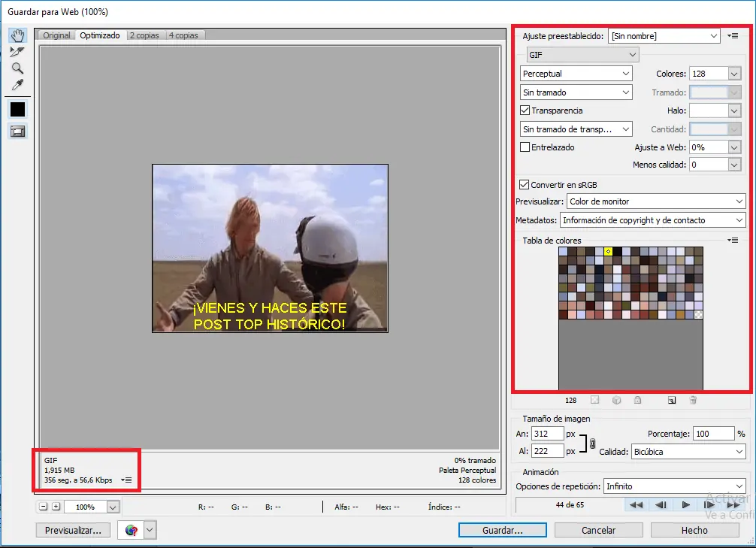Select the yellow swatch in Tabla de colores

(609, 252)
